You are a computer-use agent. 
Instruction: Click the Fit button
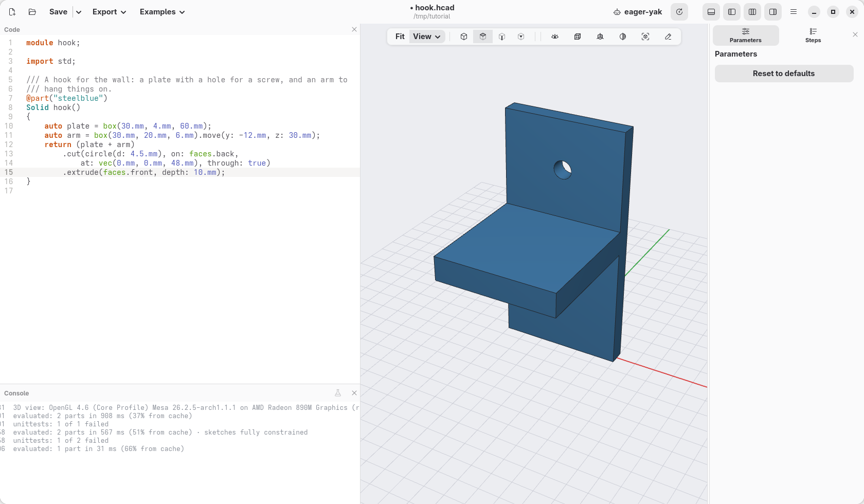pyautogui.click(x=400, y=37)
